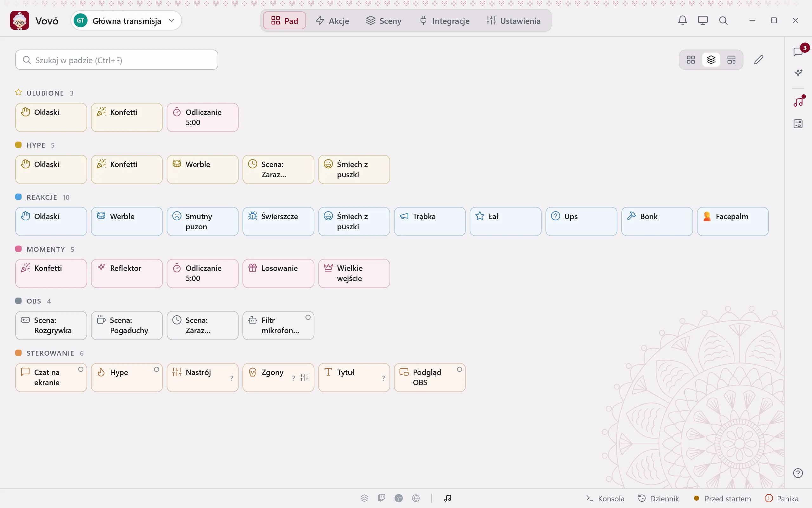Focus the Szukaj w padzie search field

(x=117, y=60)
